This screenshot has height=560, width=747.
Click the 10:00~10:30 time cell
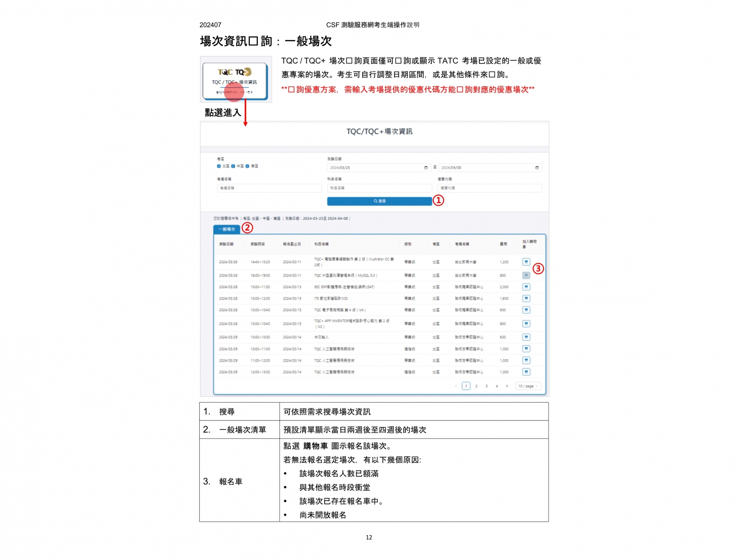260,337
